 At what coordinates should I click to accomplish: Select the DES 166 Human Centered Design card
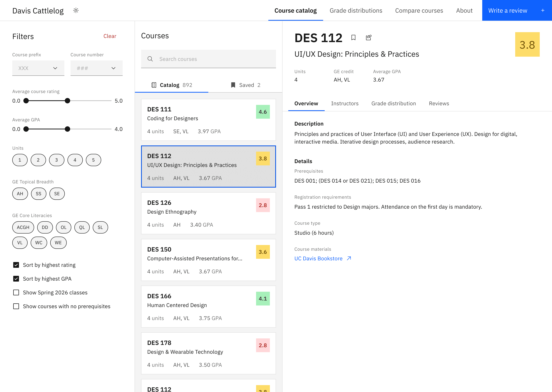click(208, 307)
